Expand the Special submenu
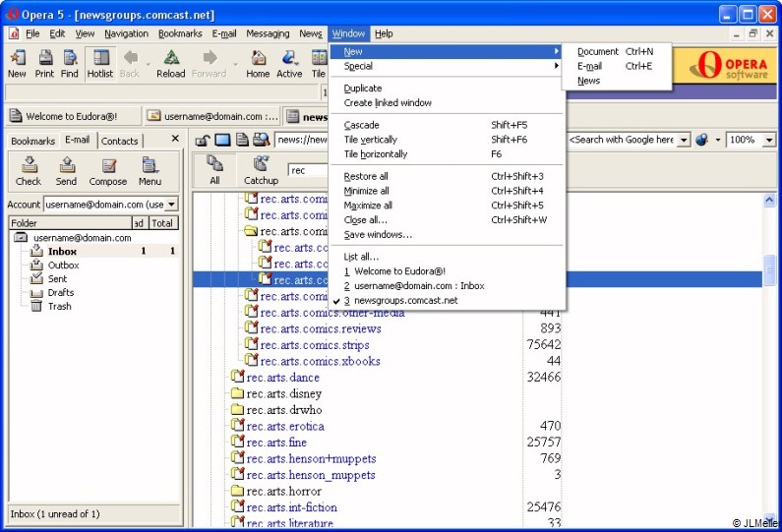The height and width of the screenshot is (532, 782). tap(447, 66)
